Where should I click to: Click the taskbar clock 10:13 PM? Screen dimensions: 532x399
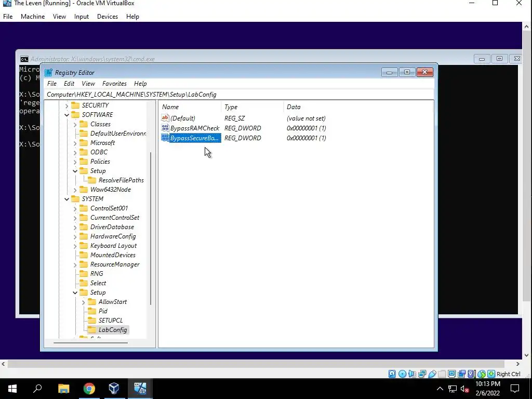(487, 384)
